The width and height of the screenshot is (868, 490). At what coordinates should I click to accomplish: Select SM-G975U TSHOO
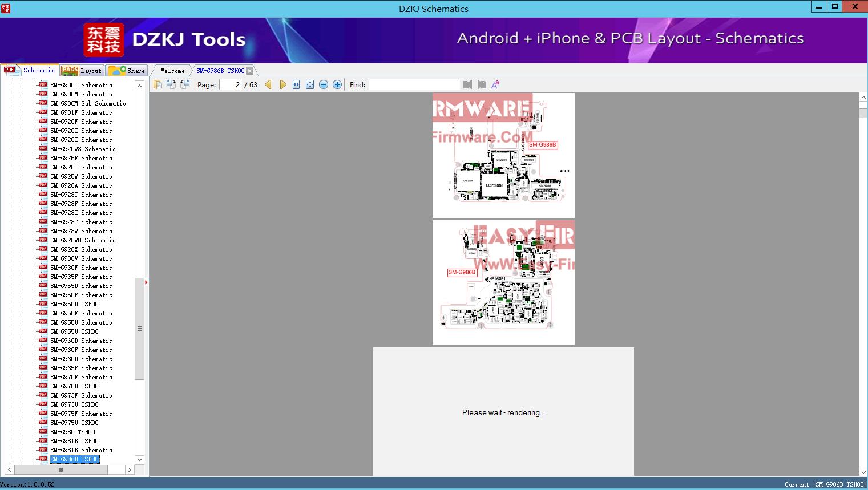74,423
